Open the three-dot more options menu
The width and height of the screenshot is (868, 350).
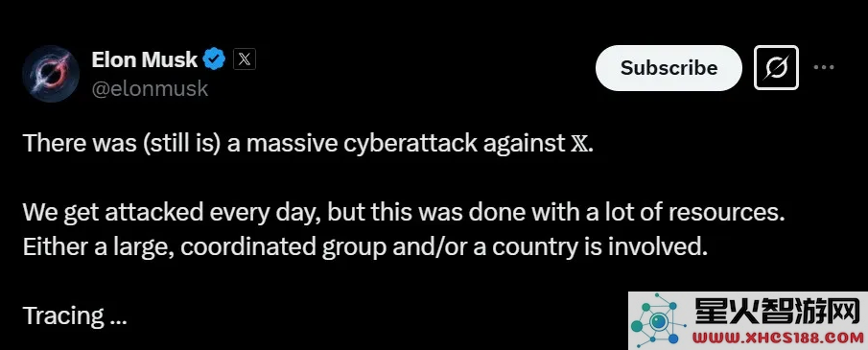[x=824, y=67]
